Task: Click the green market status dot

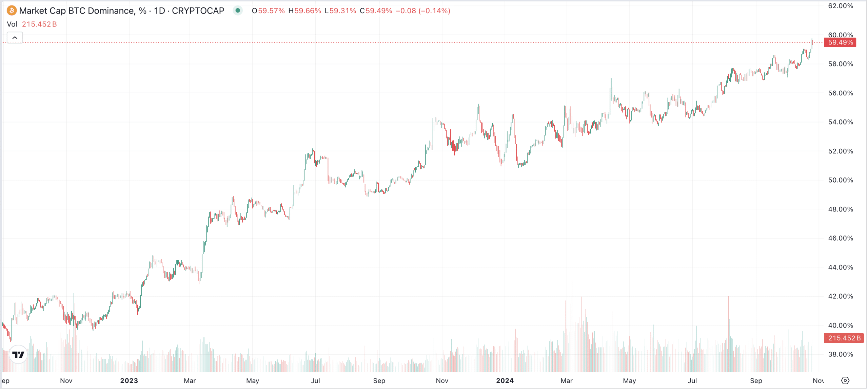Action: click(238, 11)
